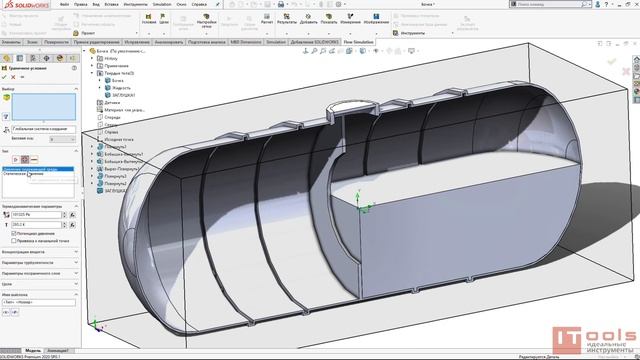
Task: Open Вид menu
Action: click(96, 4)
